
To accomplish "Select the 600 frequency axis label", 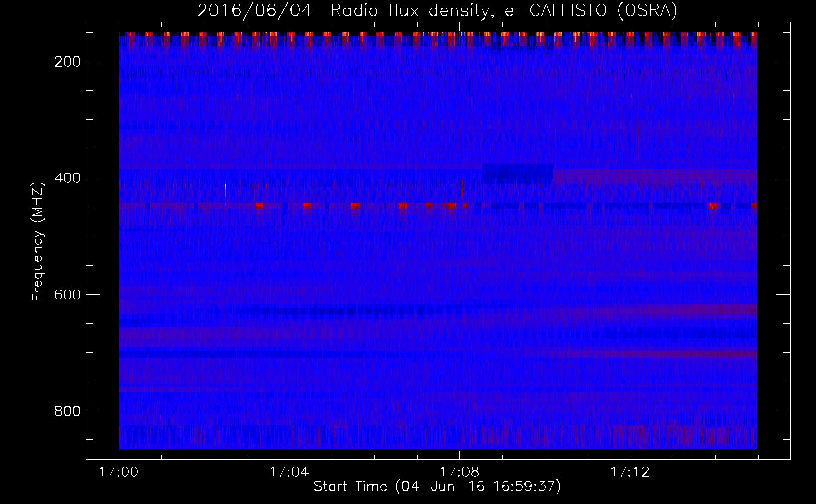I will 68,294.
